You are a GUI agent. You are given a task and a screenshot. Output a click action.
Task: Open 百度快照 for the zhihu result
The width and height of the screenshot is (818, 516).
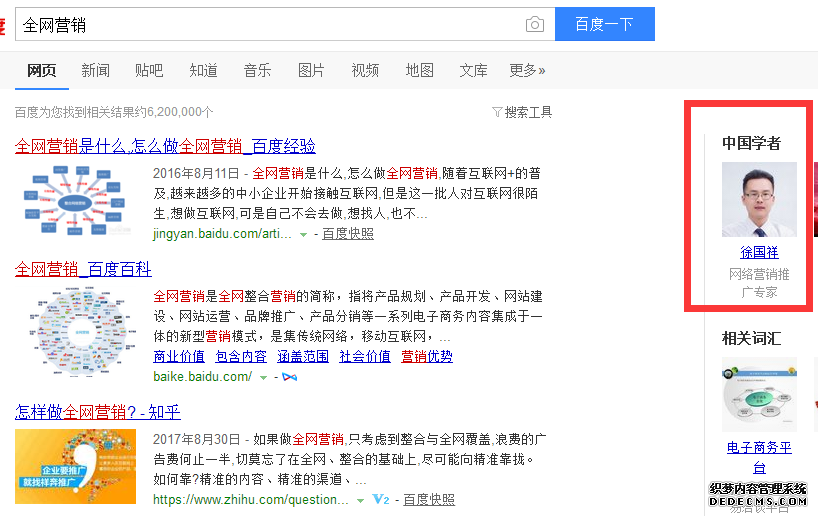429,500
